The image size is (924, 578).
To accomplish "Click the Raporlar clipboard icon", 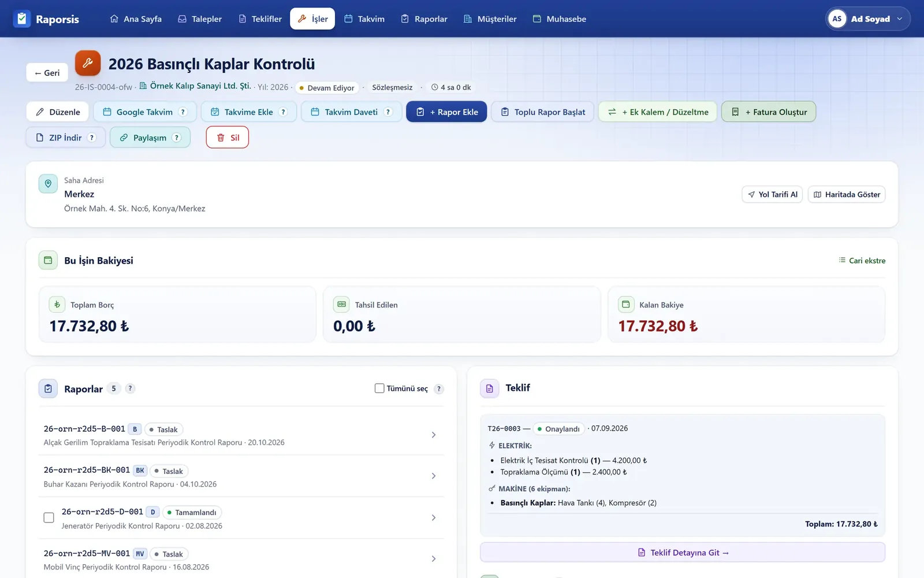I will (x=48, y=389).
